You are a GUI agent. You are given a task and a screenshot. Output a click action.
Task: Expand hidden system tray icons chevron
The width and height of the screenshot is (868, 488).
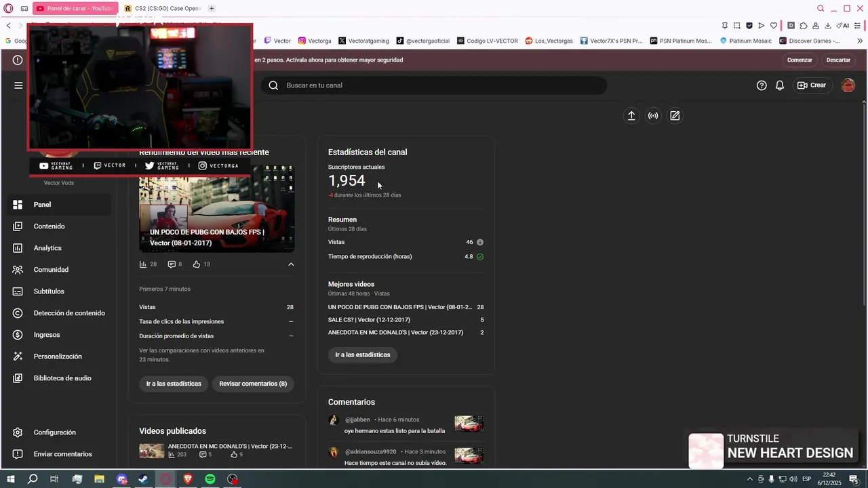pyautogui.click(x=749, y=479)
